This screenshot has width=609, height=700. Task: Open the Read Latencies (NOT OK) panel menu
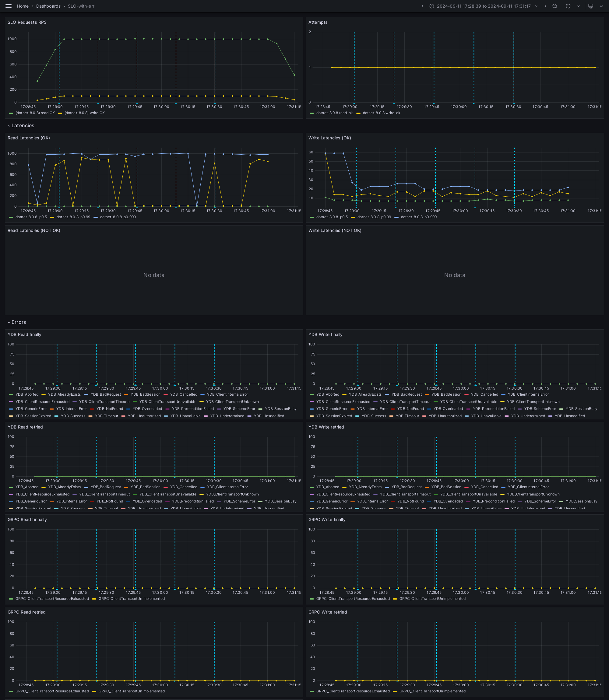click(x=34, y=230)
